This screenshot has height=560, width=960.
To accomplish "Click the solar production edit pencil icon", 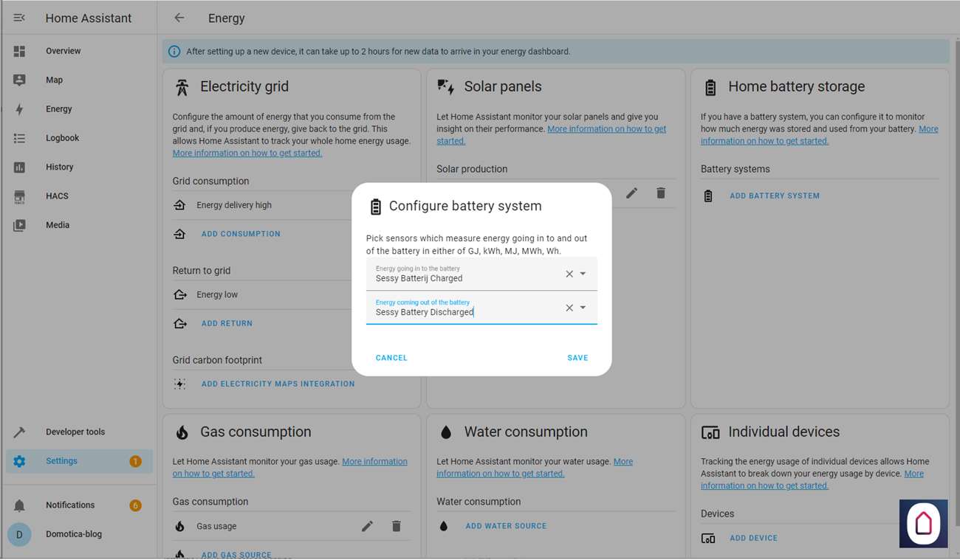I will point(631,193).
